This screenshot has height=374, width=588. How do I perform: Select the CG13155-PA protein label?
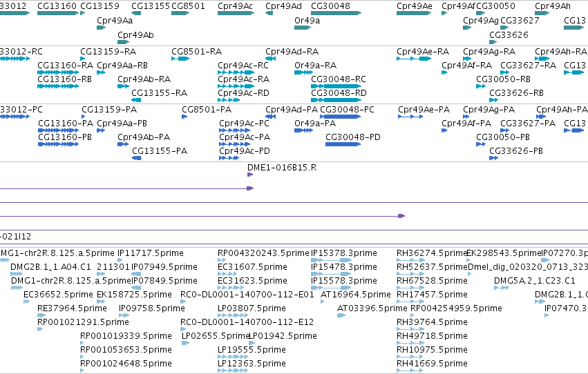[160, 151]
